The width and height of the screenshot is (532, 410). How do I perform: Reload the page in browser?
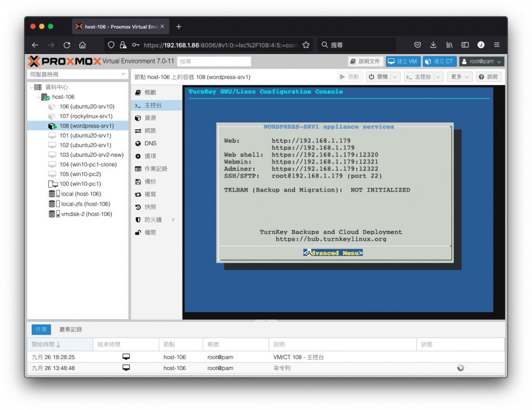coord(67,45)
